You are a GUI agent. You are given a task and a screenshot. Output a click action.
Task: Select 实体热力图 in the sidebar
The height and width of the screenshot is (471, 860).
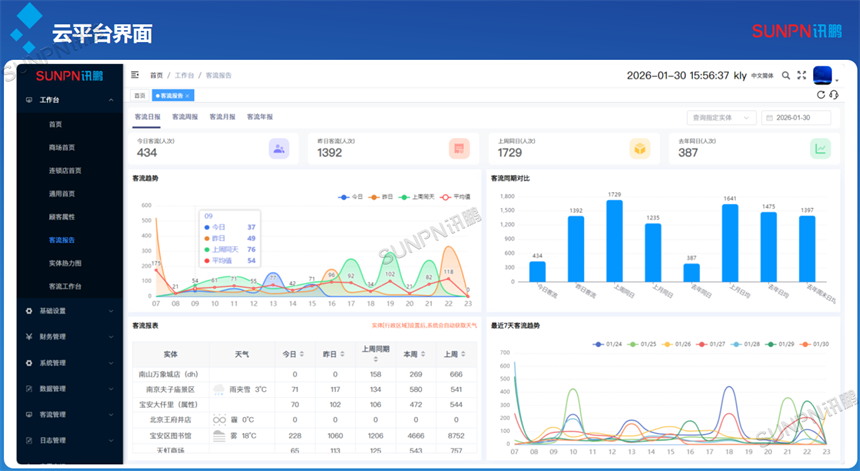[x=65, y=263]
